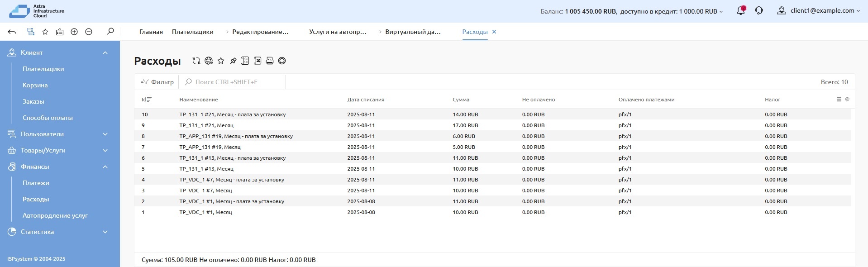Focus the Поиск CTRL+SHIFT+F search field

pos(233,82)
